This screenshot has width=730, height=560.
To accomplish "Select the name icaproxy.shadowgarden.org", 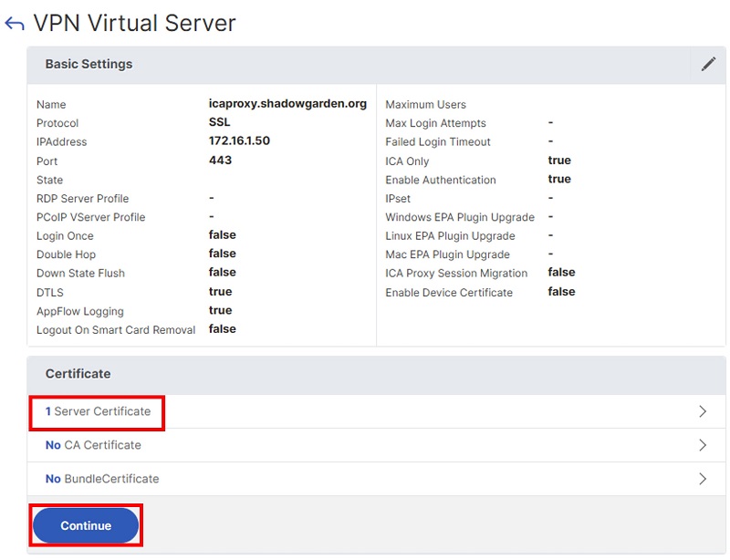I will (x=287, y=103).
